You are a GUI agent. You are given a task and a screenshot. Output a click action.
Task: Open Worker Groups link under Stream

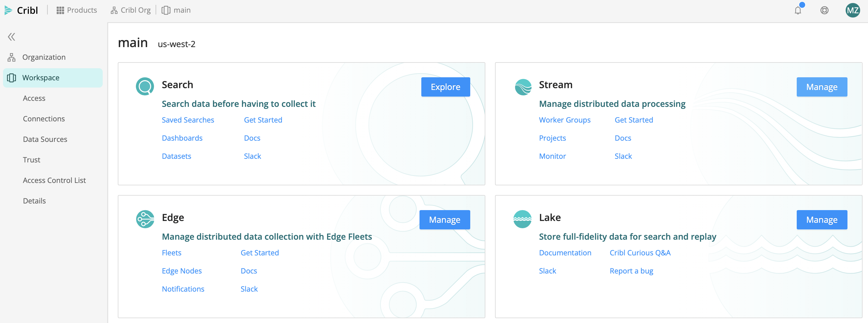tap(564, 120)
